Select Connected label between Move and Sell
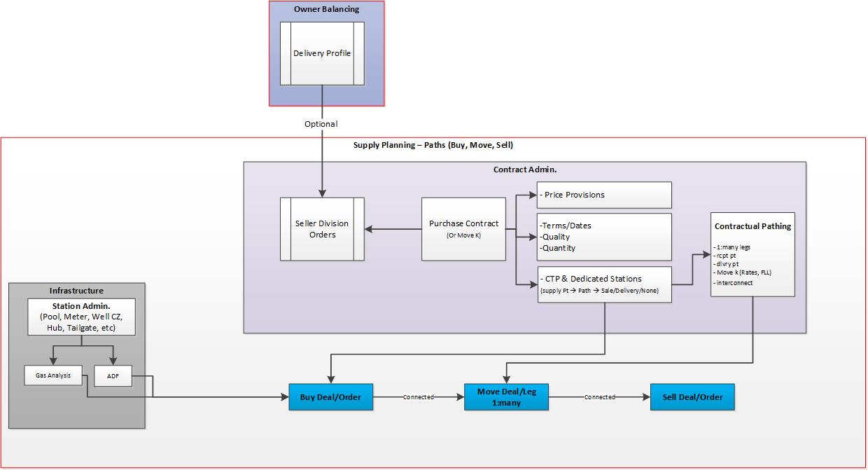The image size is (868, 470). (x=599, y=397)
